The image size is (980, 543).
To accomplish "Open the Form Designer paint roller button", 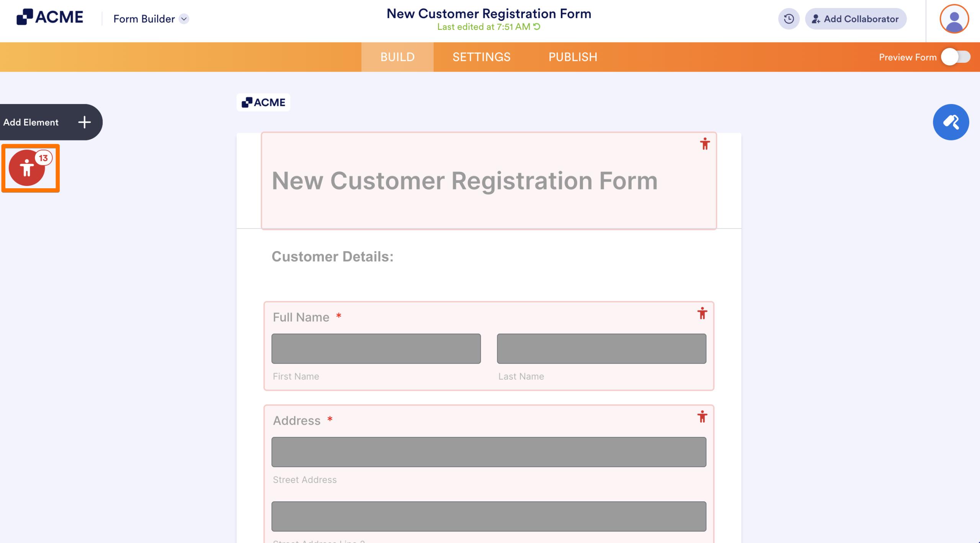I will click(951, 122).
